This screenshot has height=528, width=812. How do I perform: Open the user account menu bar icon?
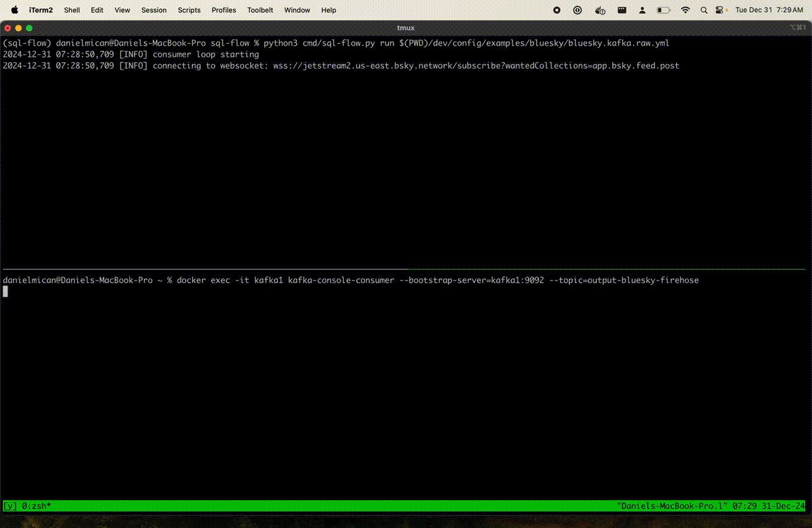[643, 10]
